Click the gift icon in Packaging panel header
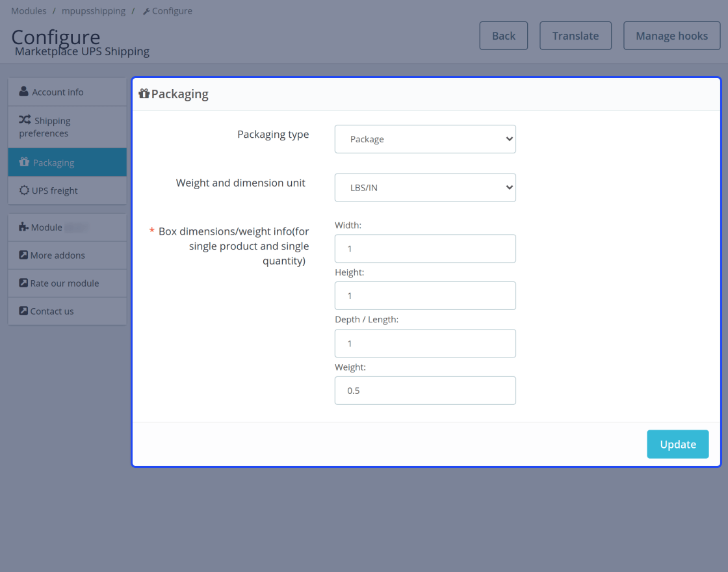The image size is (728, 572). (x=144, y=94)
